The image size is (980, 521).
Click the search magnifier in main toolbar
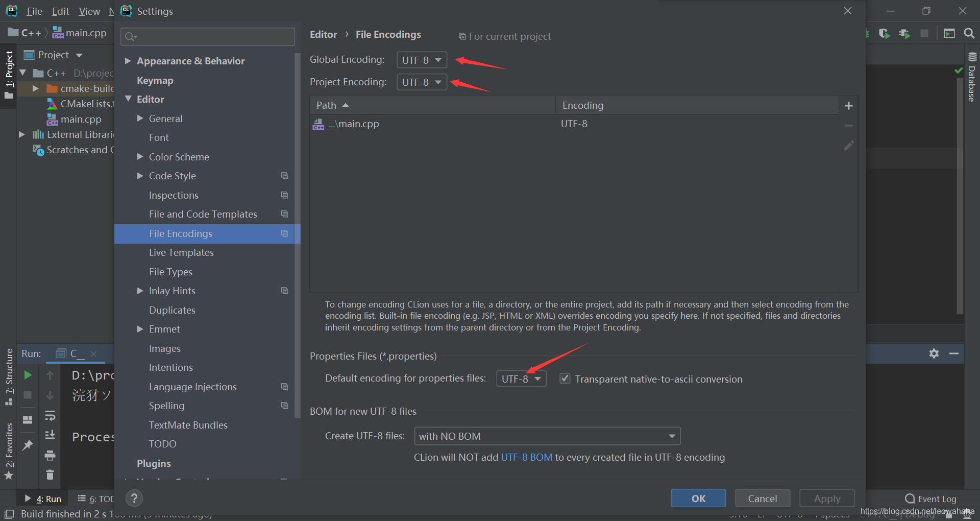coord(969,34)
